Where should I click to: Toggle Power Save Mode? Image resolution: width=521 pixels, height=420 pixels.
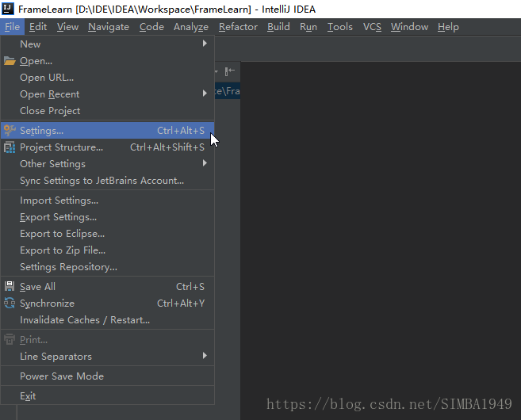point(107,376)
